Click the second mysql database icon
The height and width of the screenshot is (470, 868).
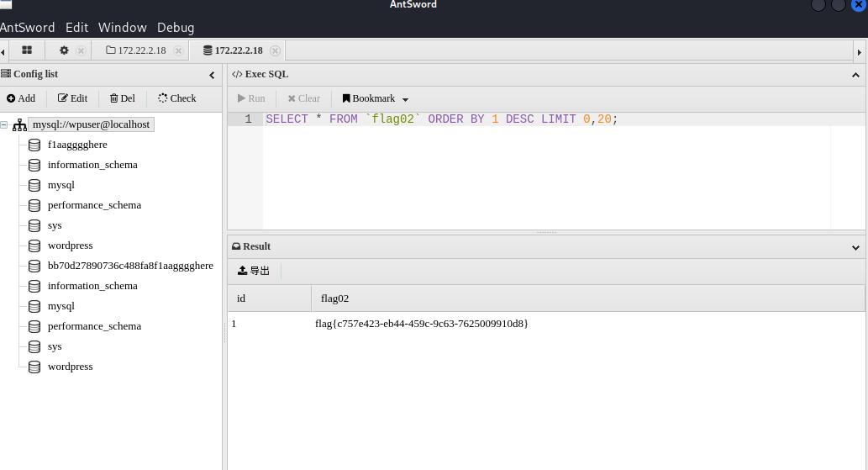(x=34, y=307)
